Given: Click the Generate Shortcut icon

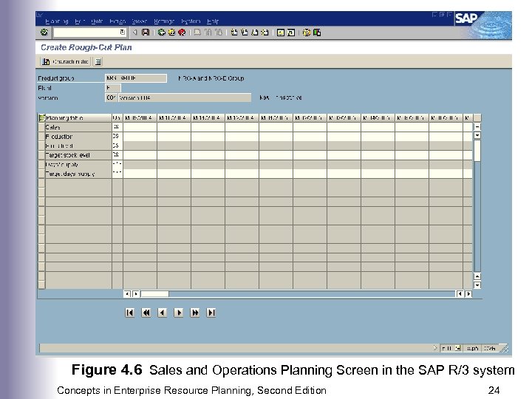Looking at the screenshot, I should pos(291,33).
